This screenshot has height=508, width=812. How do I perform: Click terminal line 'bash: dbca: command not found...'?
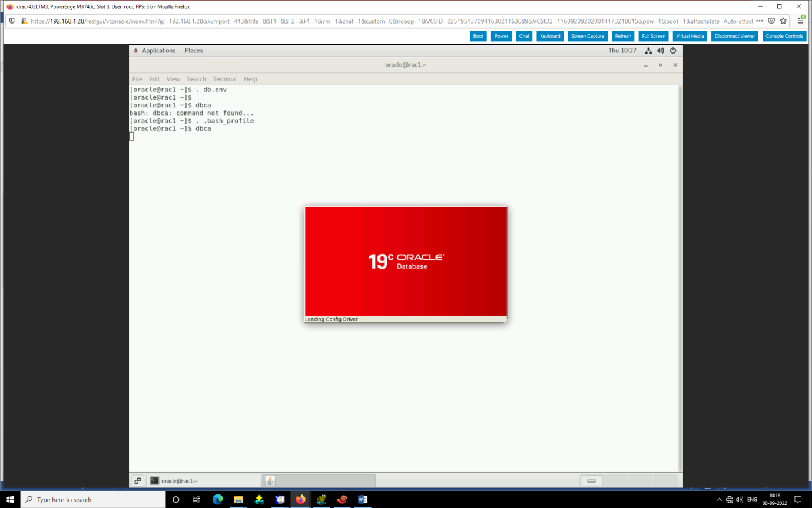[x=191, y=113]
